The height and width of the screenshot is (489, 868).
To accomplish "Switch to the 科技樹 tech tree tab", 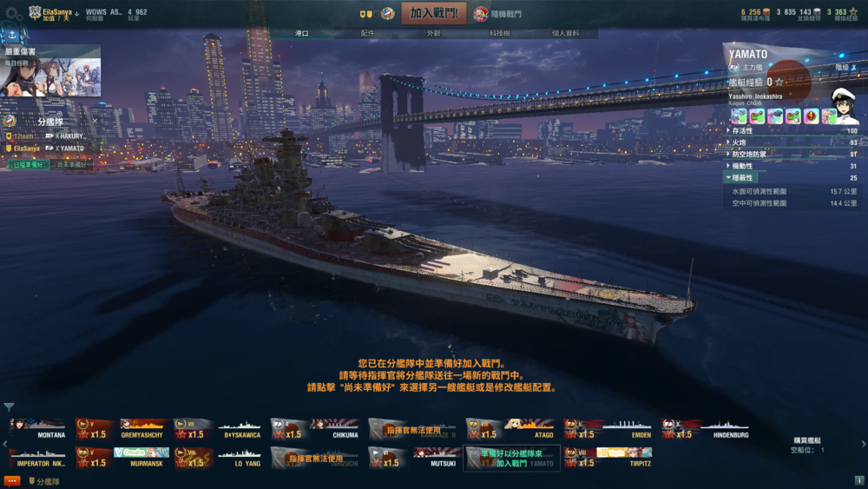I will tap(499, 33).
